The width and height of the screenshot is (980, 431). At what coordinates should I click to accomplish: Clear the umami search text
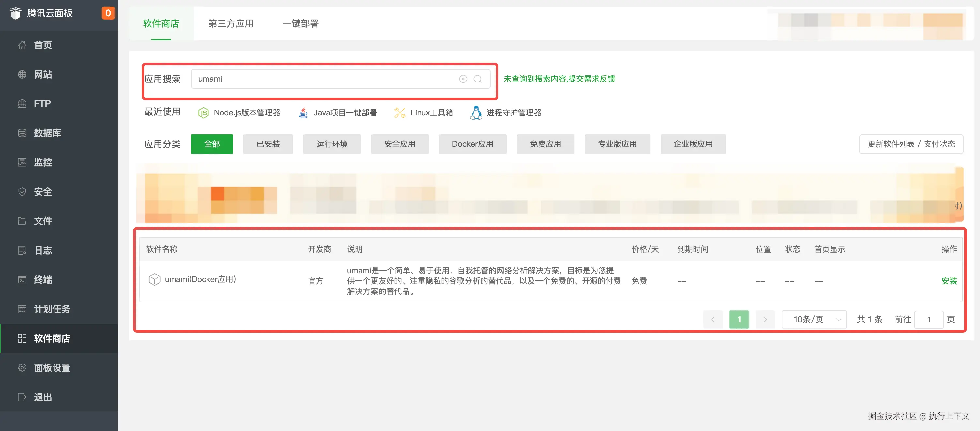463,79
